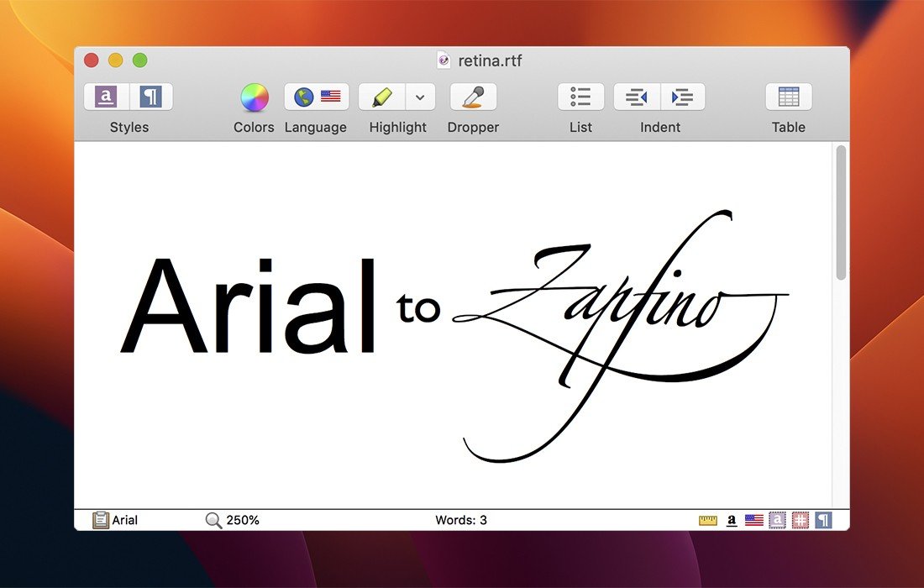Viewport: 924px width, 588px height.
Task: Click the character styles button in toolbar
Action: click(x=106, y=97)
